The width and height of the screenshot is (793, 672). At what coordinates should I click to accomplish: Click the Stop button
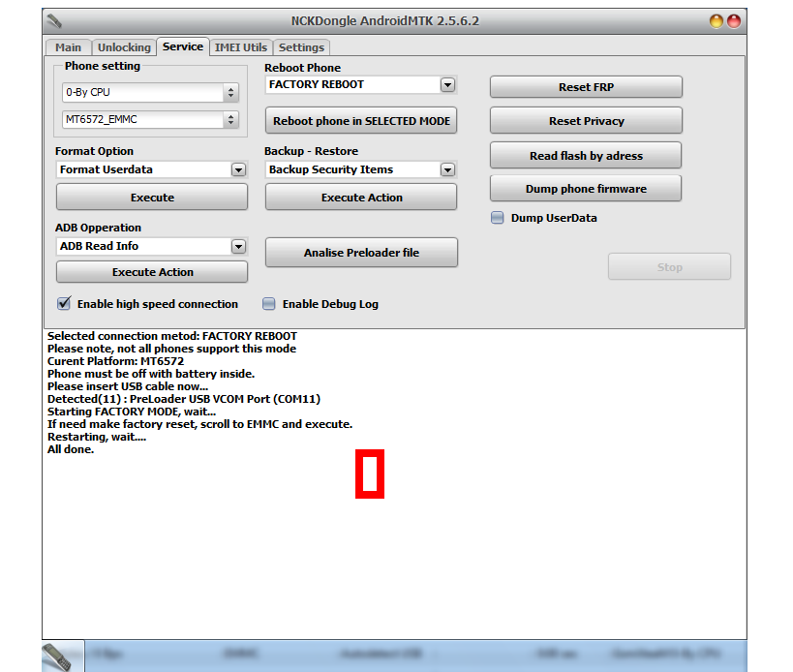point(669,267)
